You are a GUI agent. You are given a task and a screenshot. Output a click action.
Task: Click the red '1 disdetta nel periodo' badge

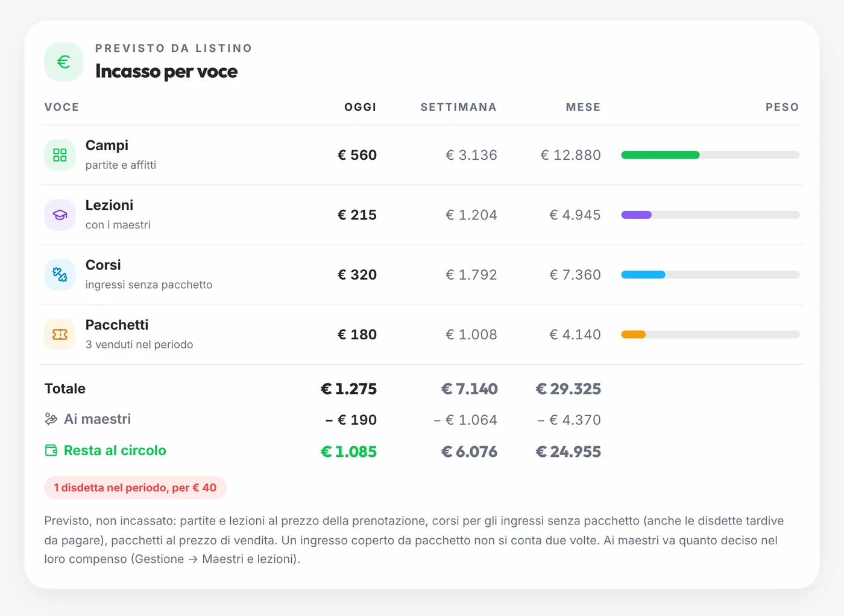point(135,488)
